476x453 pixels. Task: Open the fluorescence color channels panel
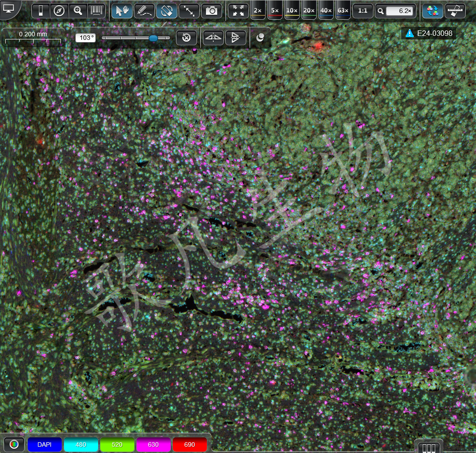(433, 11)
